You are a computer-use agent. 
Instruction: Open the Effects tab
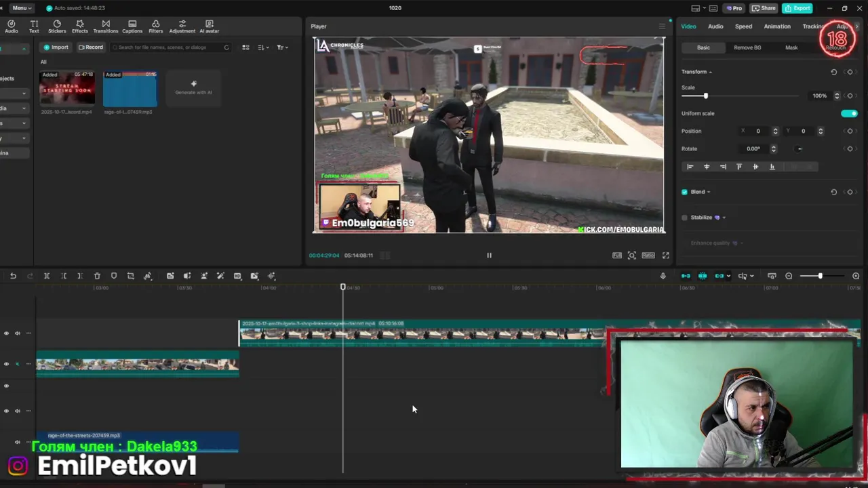coord(80,26)
